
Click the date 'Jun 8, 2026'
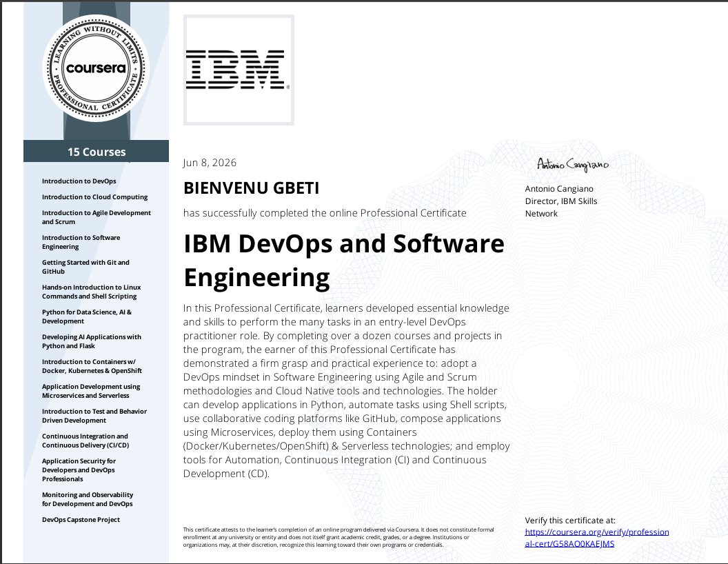tap(210, 163)
